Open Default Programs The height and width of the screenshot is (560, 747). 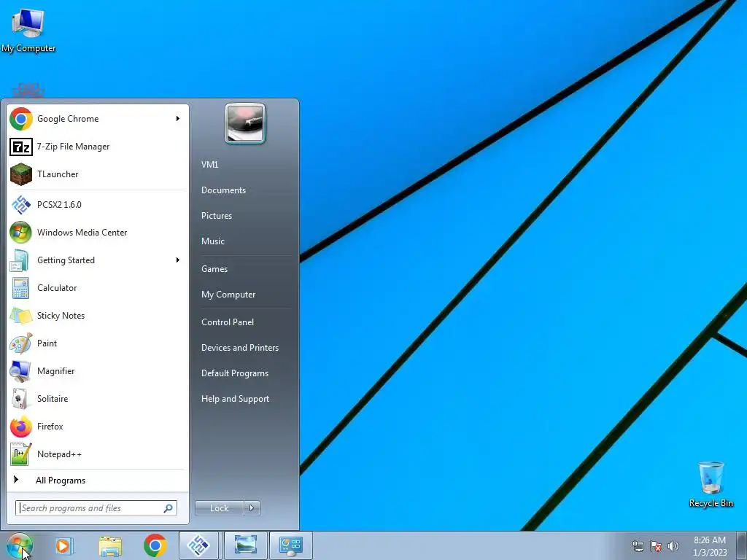point(235,373)
